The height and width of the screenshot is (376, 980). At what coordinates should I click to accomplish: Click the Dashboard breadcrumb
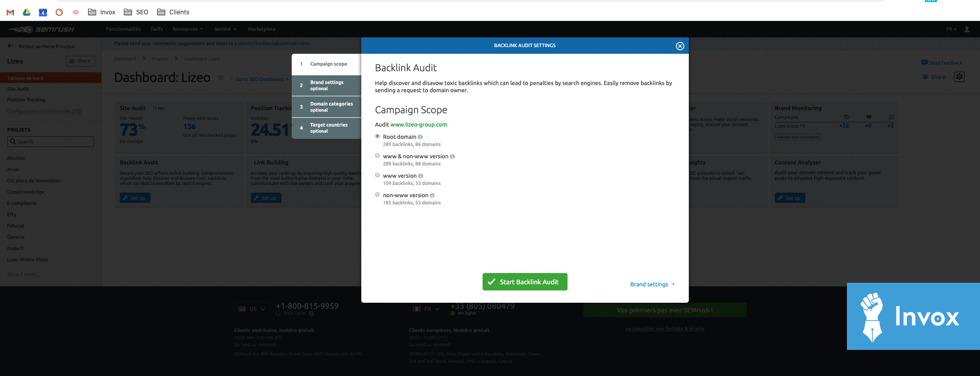(x=125, y=59)
